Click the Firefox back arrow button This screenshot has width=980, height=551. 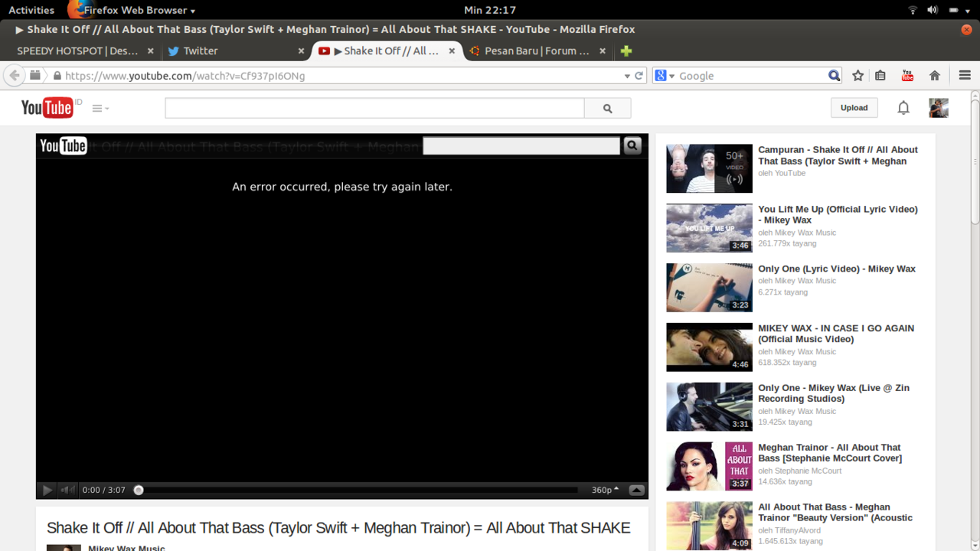pos(14,76)
